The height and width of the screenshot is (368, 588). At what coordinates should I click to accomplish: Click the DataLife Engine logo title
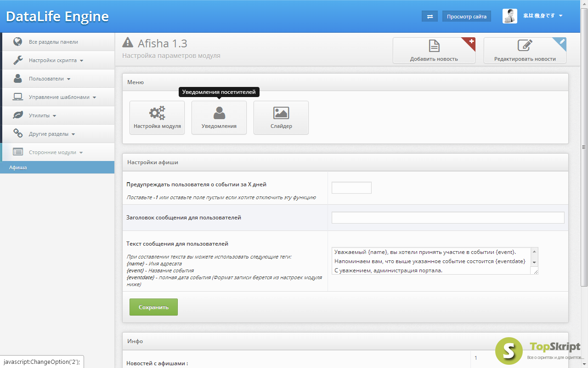(57, 17)
